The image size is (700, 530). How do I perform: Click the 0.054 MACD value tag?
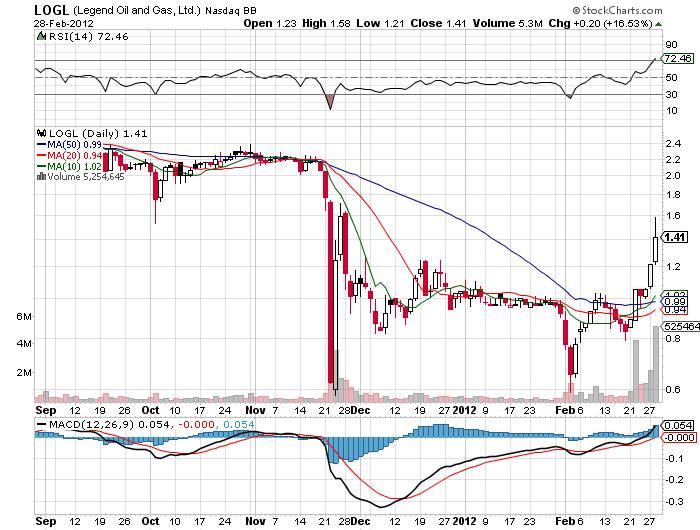679,426
